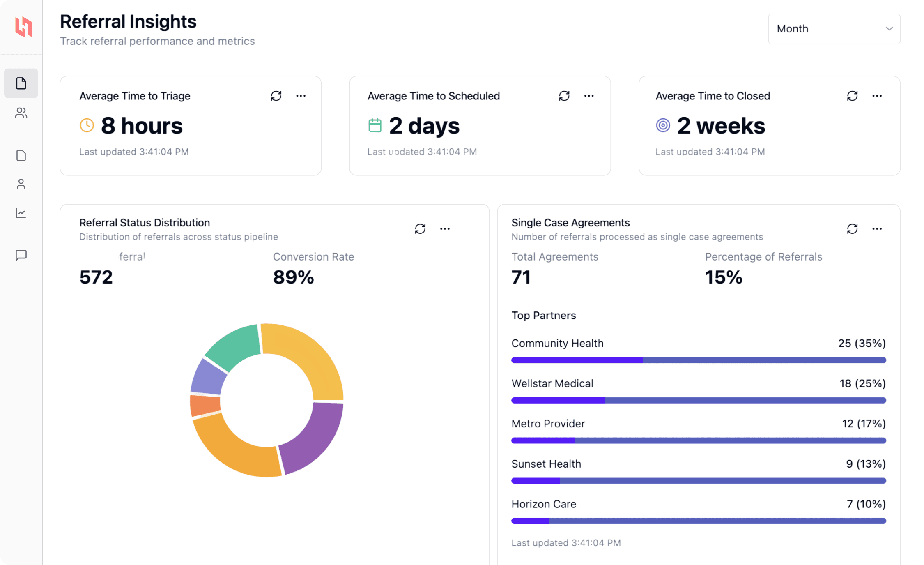Open the Average Time to Triage options menu
Viewport: 924px width, 565px height.
(301, 96)
